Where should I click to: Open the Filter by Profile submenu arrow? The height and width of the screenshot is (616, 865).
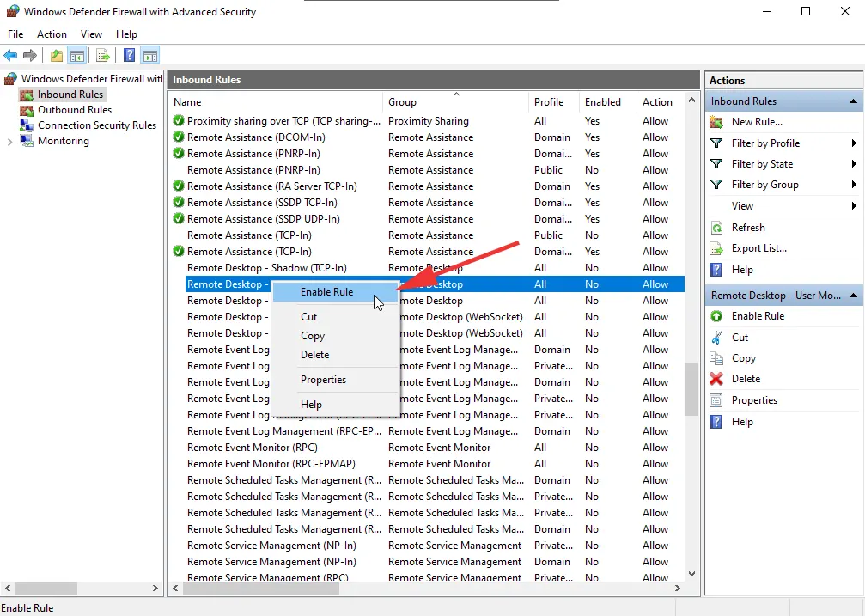(853, 143)
